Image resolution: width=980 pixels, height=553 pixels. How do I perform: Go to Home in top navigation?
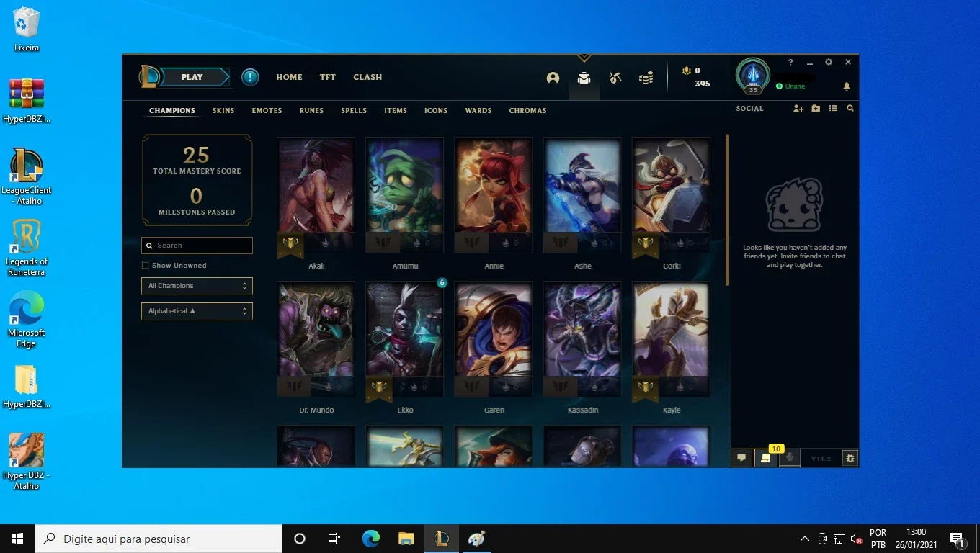click(x=289, y=77)
